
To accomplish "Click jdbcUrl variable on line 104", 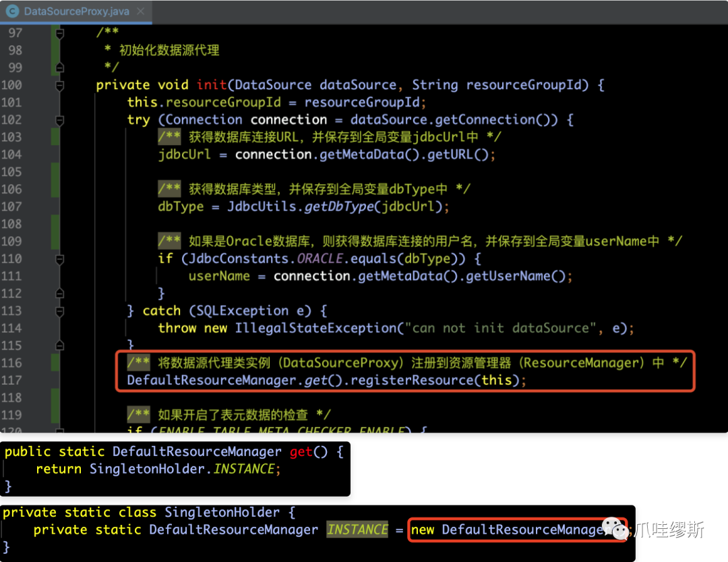I will [x=184, y=154].
